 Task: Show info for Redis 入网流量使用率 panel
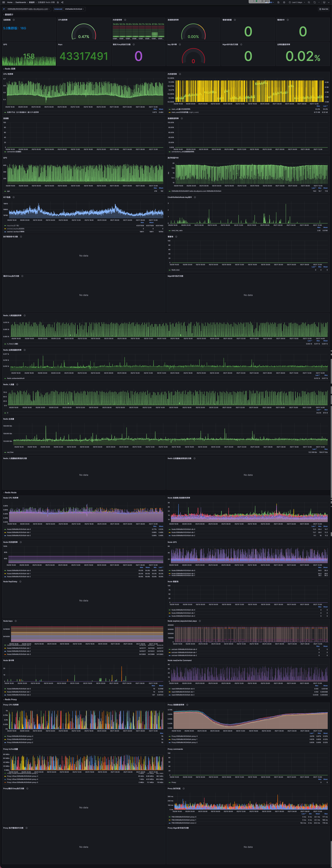25,316
